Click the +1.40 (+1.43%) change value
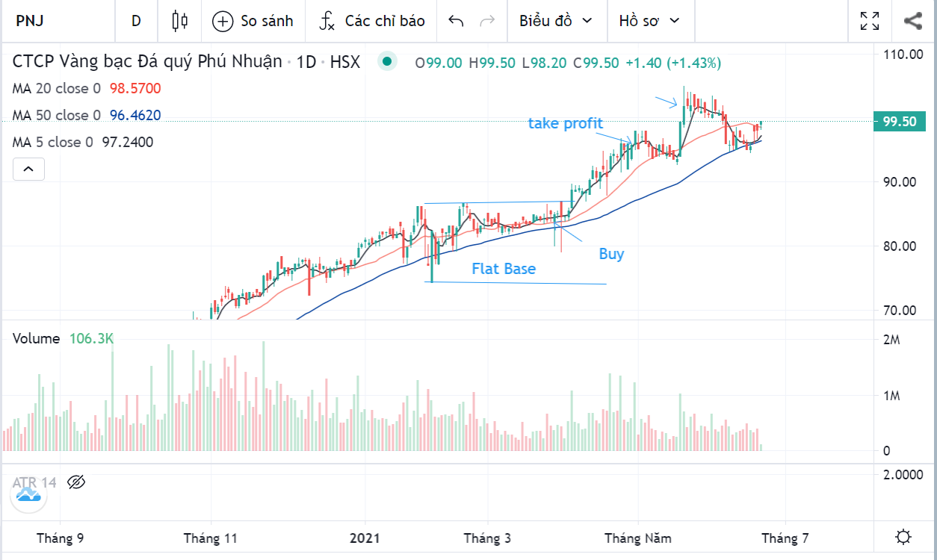937x560 pixels. (x=673, y=63)
